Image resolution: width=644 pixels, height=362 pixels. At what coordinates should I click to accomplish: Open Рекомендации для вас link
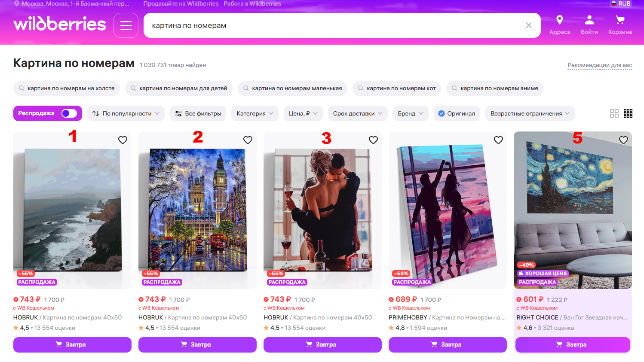600,65
